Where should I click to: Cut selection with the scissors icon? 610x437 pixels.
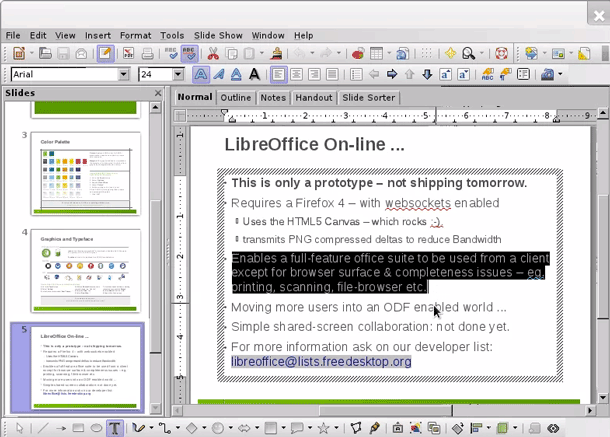click(x=213, y=53)
